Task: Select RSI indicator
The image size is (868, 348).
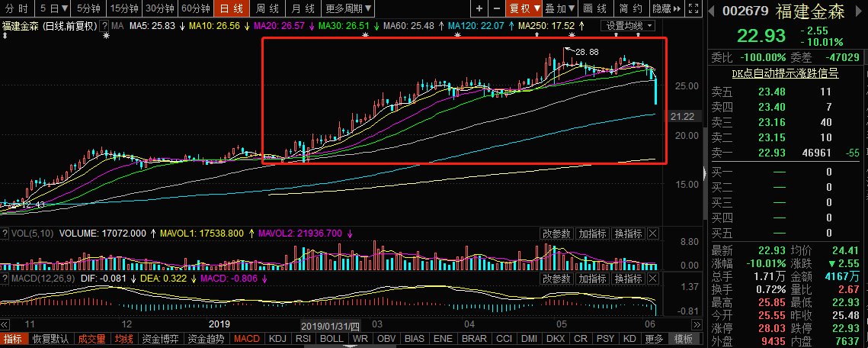Action: (303, 339)
